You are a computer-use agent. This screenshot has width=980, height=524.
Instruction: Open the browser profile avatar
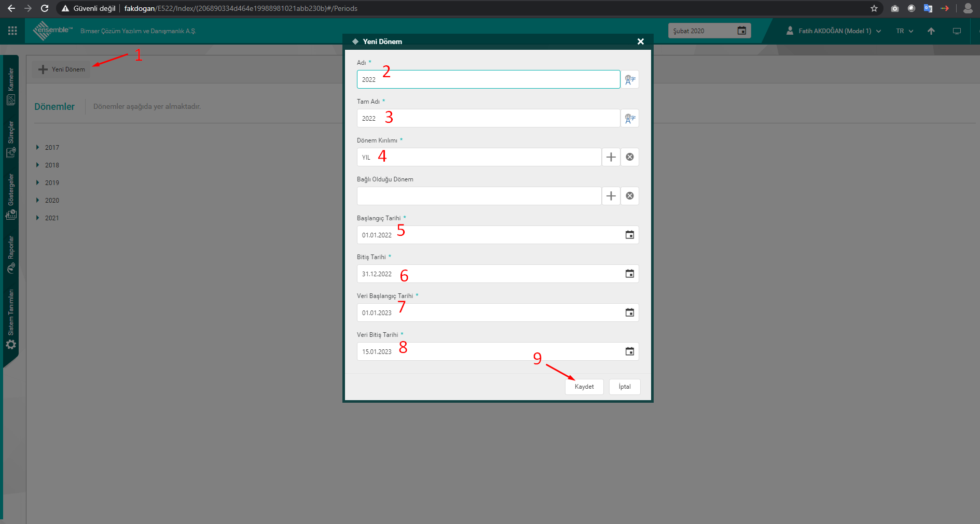tap(968, 8)
